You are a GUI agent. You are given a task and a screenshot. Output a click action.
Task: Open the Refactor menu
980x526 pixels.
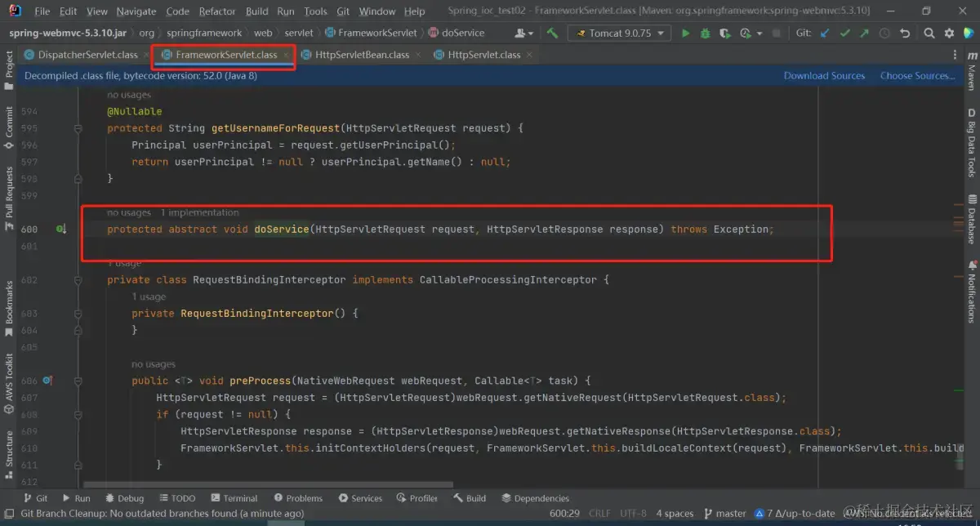click(217, 11)
